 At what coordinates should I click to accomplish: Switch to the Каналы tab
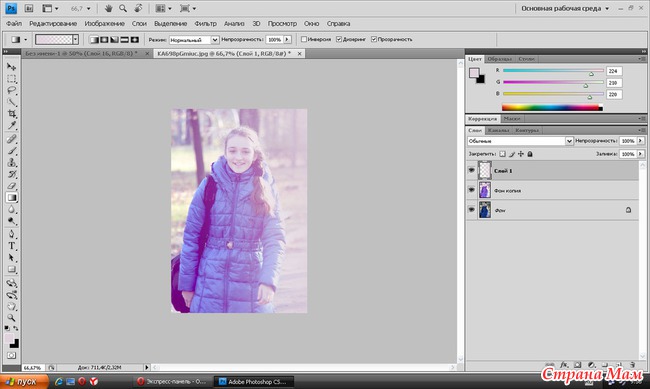[x=498, y=130]
